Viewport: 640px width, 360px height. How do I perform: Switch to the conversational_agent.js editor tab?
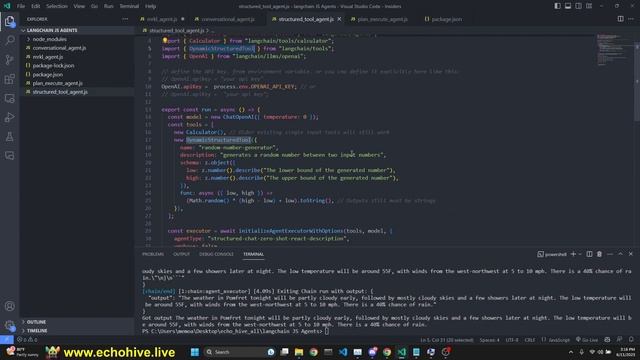click(228, 19)
